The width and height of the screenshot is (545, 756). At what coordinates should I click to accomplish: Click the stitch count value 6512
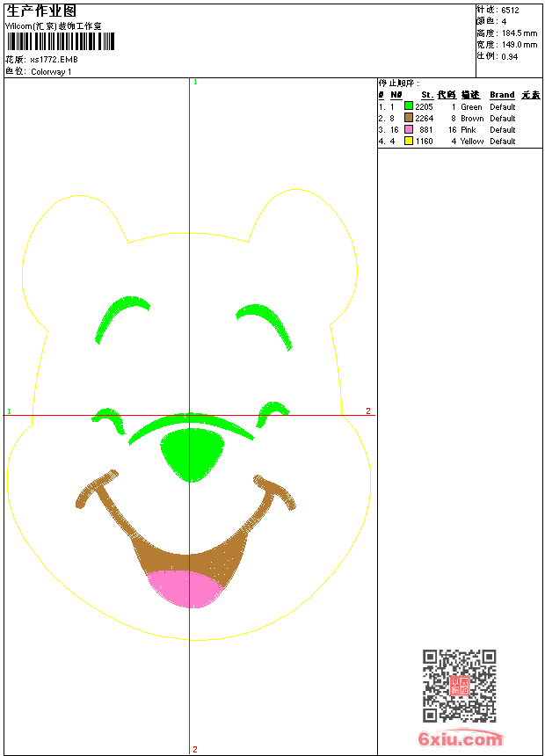(510, 11)
